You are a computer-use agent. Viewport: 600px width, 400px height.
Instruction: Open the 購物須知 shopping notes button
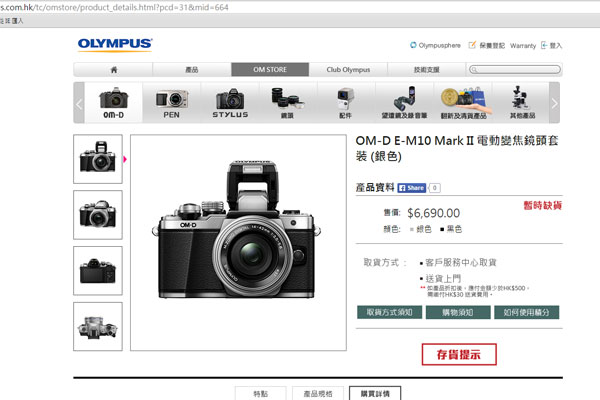coord(458,312)
